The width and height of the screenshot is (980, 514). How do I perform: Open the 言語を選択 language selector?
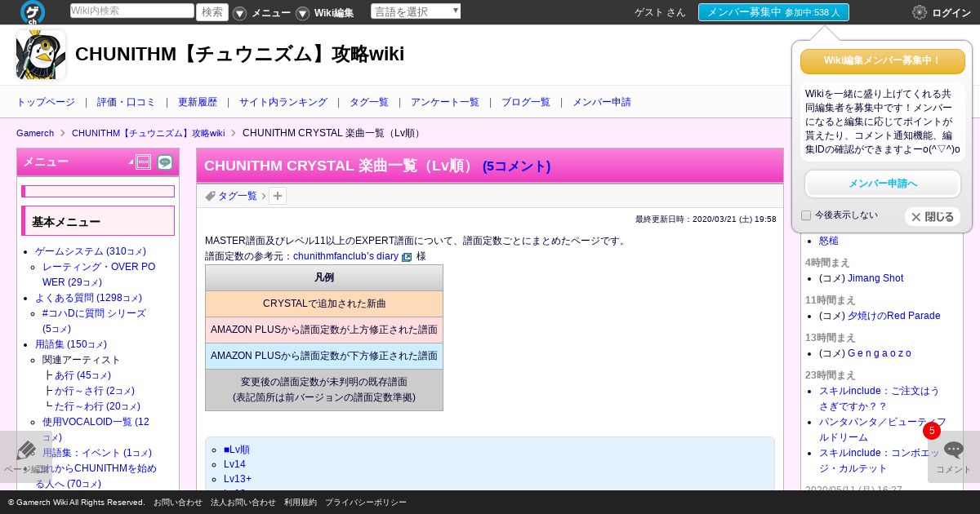tap(416, 11)
